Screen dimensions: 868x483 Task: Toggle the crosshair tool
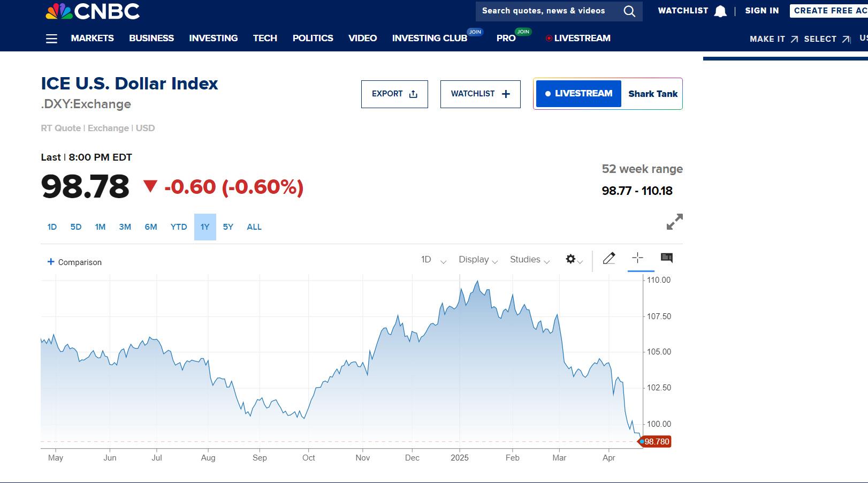pos(637,258)
